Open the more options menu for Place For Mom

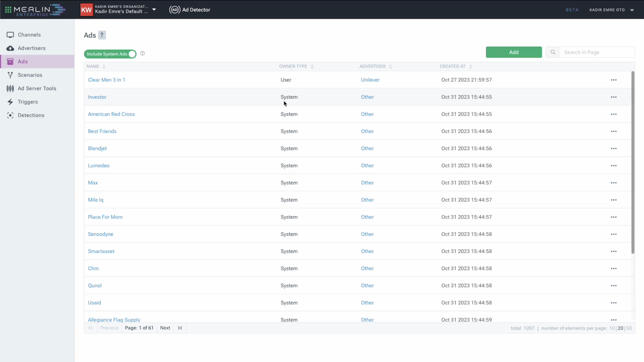point(614,217)
